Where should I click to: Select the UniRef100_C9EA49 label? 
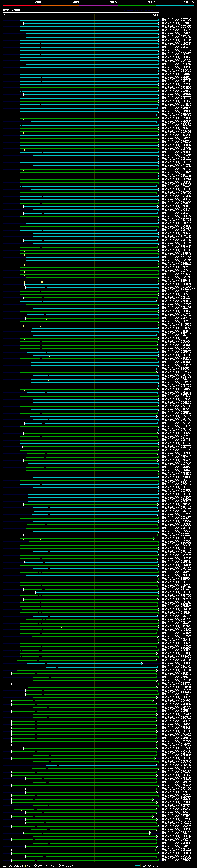[177, 393]
